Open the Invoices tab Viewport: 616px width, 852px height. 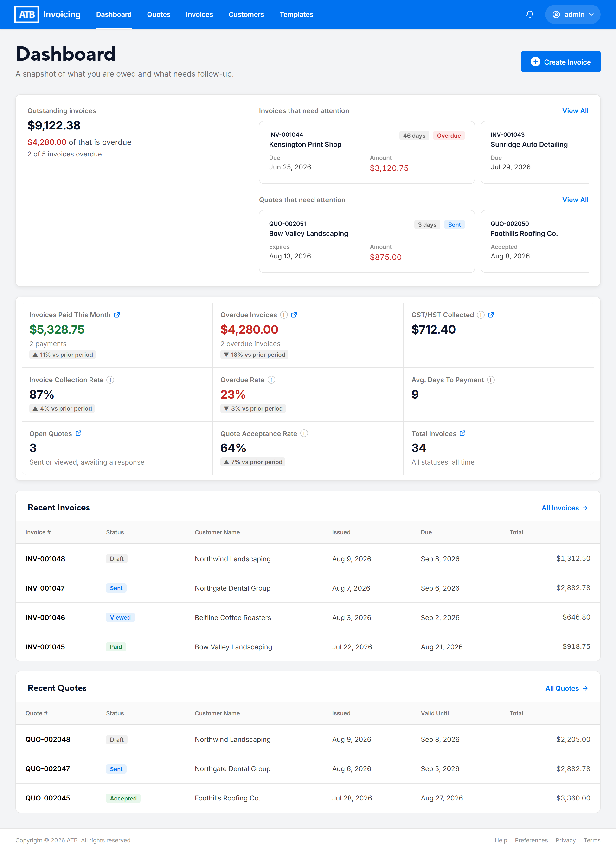pos(199,14)
